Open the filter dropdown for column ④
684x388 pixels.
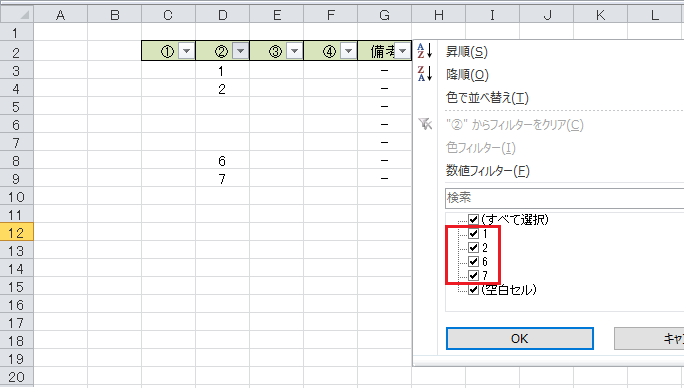(x=349, y=51)
